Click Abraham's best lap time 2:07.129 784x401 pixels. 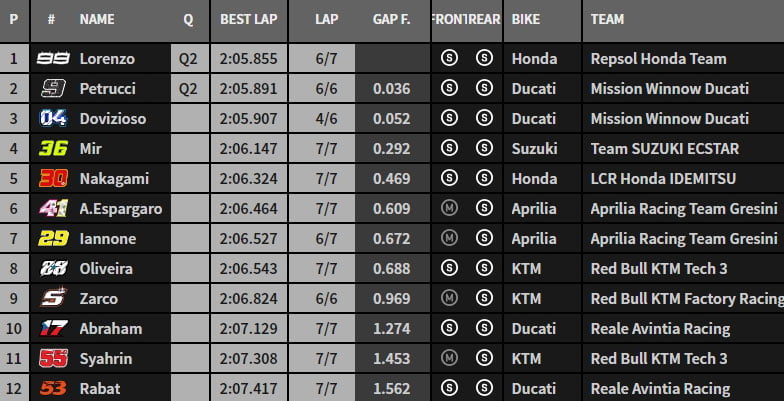tap(249, 329)
